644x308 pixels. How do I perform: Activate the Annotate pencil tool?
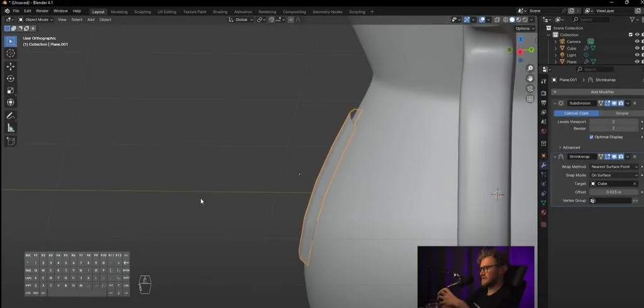point(11,116)
